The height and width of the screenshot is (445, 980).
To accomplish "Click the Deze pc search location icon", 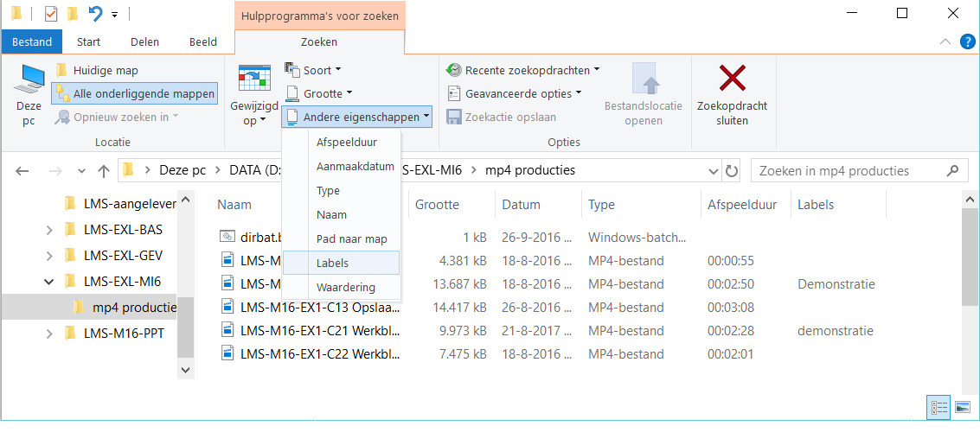I will tap(29, 95).
